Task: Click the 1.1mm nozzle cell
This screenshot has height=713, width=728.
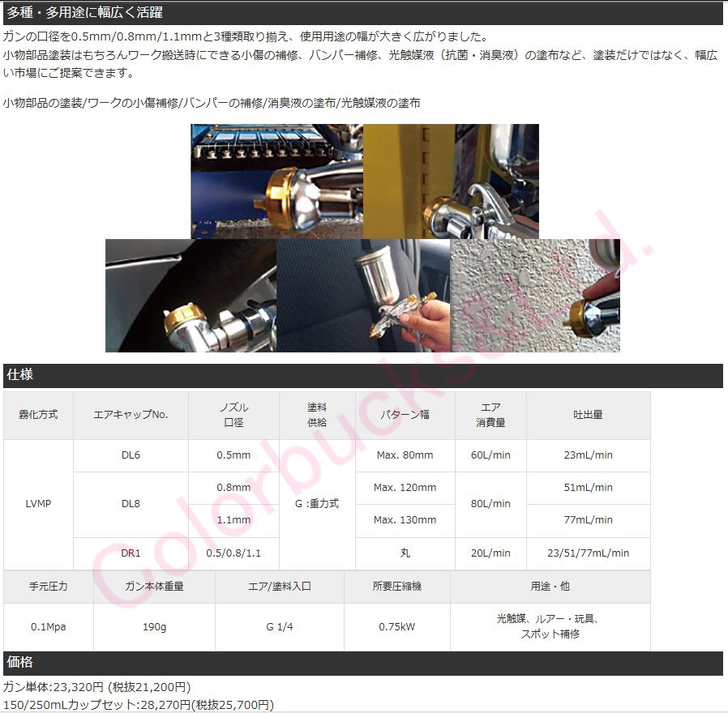Action: 233,521
